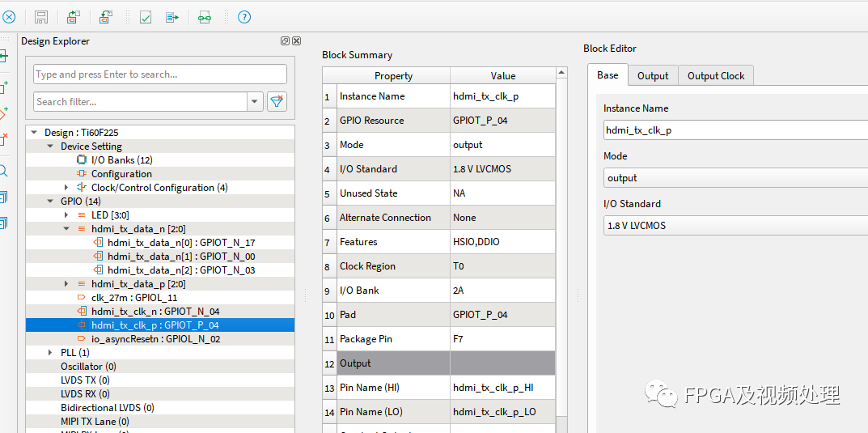Switch to the Output tab
The height and width of the screenshot is (433, 868).
[652, 76]
